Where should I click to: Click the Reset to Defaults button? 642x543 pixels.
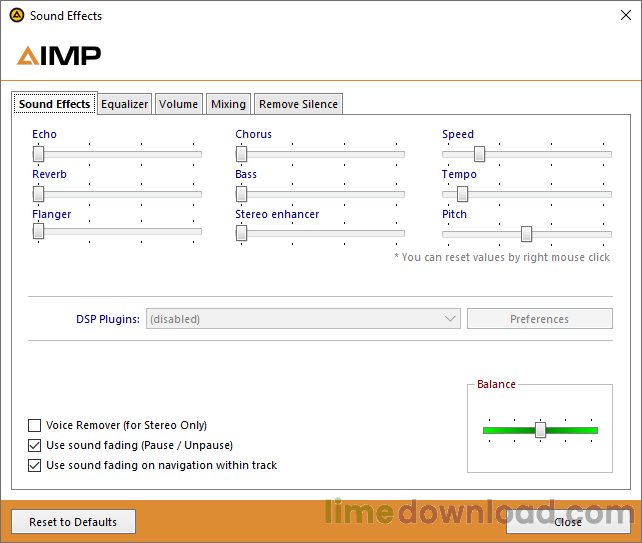73,522
